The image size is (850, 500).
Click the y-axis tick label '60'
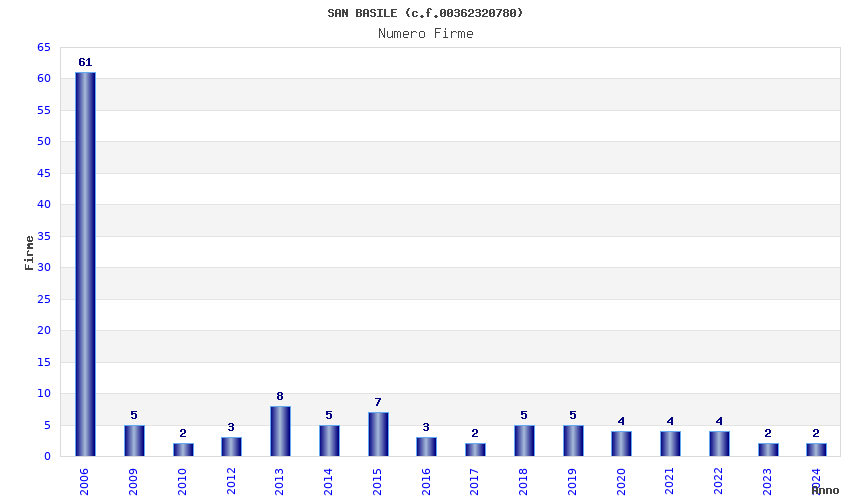pos(44,79)
